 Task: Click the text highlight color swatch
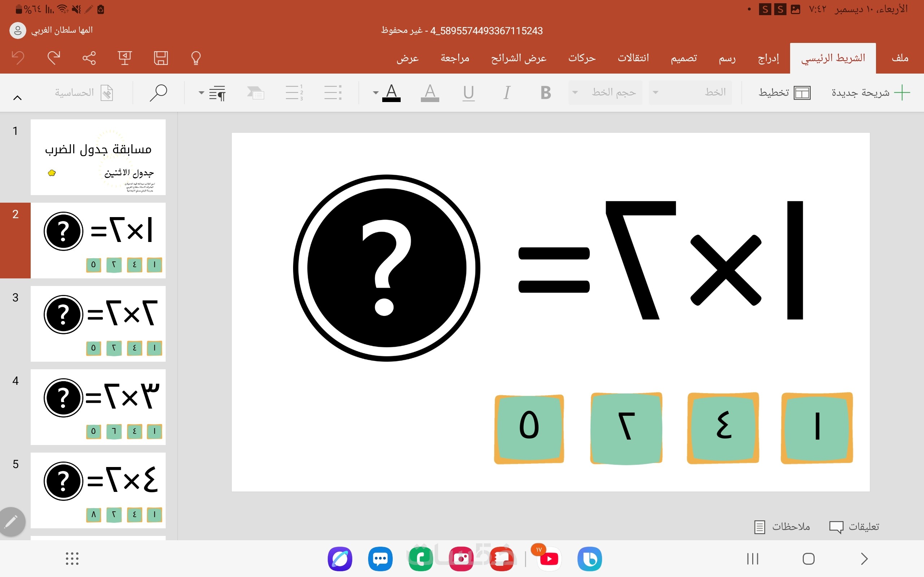[430, 93]
